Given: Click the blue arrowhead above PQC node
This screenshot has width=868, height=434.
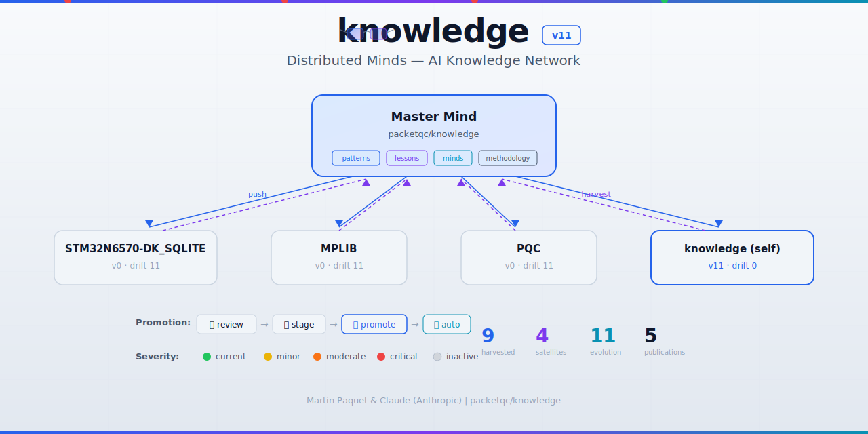Looking at the screenshot, I should (515, 224).
